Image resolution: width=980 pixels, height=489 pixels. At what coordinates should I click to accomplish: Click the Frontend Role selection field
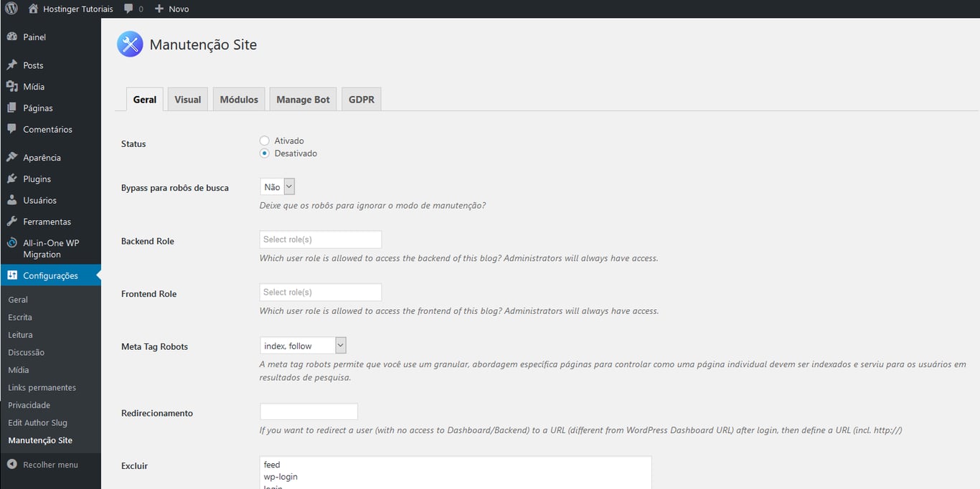(x=320, y=293)
